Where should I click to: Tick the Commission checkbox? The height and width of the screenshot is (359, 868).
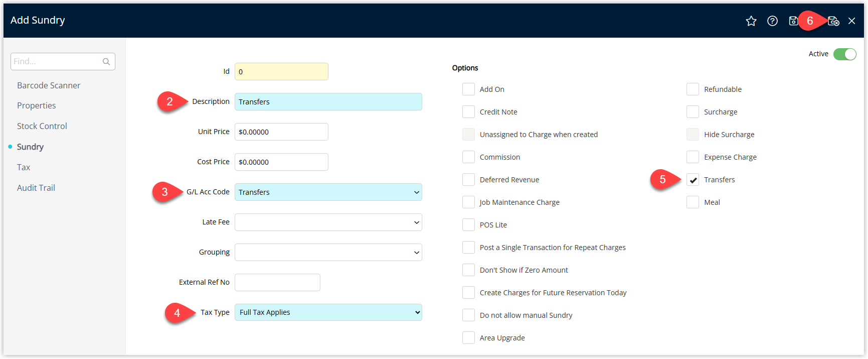(x=468, y=157)
